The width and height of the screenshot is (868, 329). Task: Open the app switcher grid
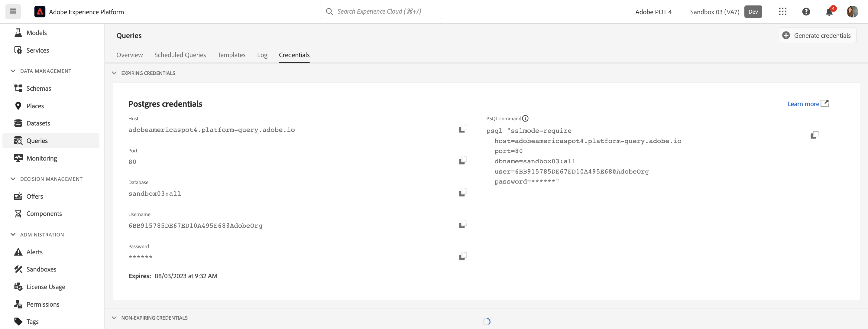coord(782,12)
